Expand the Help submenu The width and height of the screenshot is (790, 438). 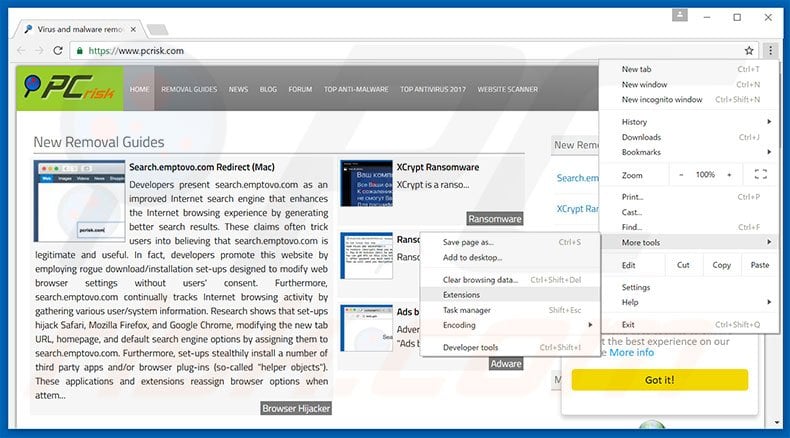click(689, 302)
